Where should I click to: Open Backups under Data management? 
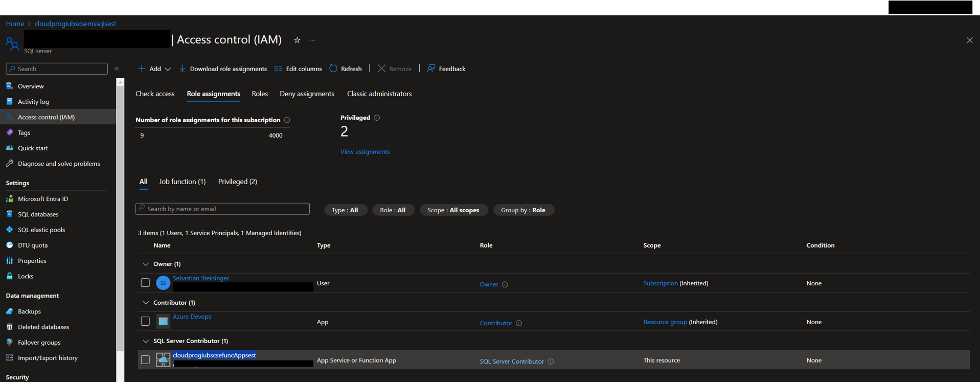tap(29, 311)
